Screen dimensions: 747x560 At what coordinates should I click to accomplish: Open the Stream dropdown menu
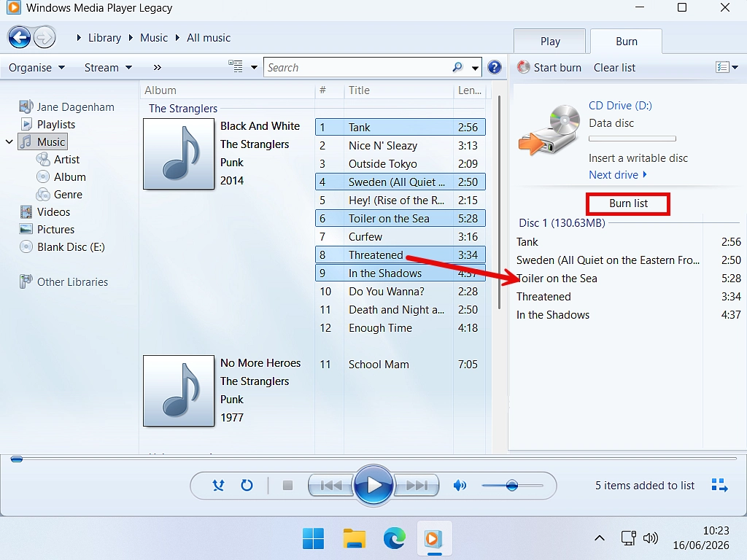[108, 68]
